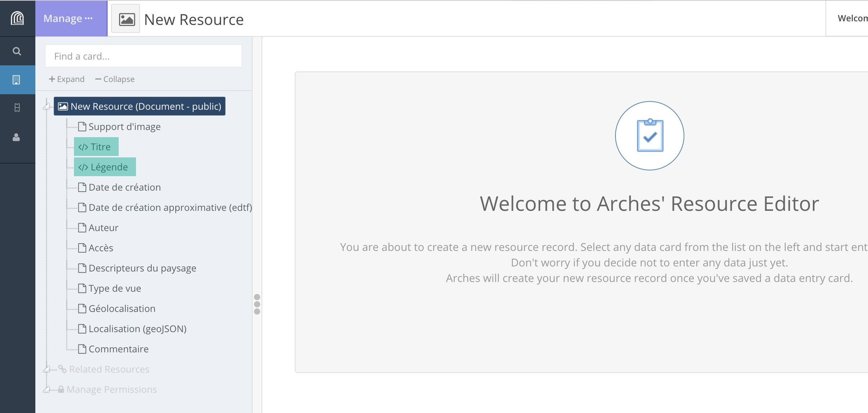Click the image icon beside New Resource title
Image resolution: width=868 pixels, height=413 pixels.
(126, 19)
